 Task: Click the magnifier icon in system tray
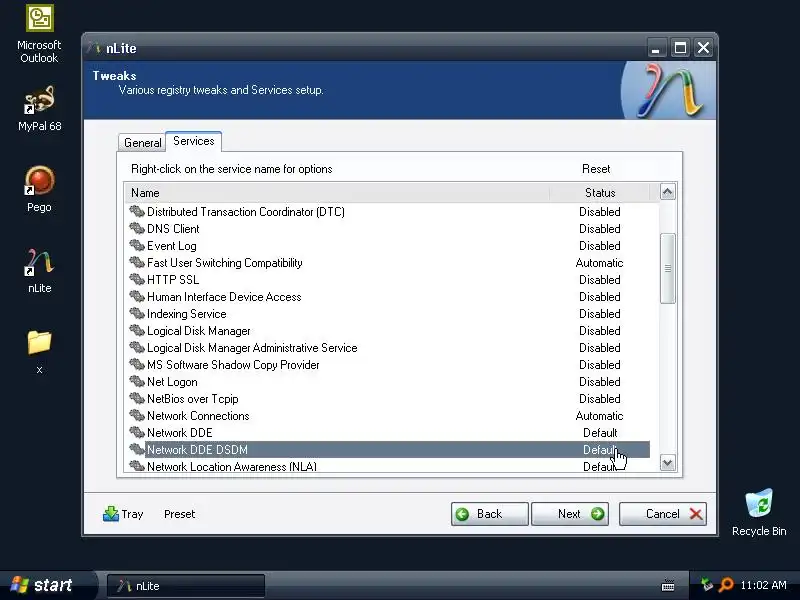pos(726,585)
